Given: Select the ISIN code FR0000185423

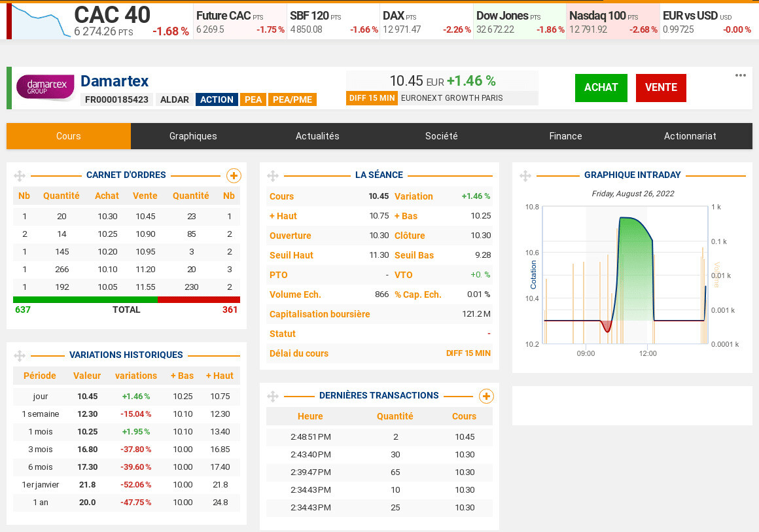Looking at the screenshot, I should [x=116, y=99].
